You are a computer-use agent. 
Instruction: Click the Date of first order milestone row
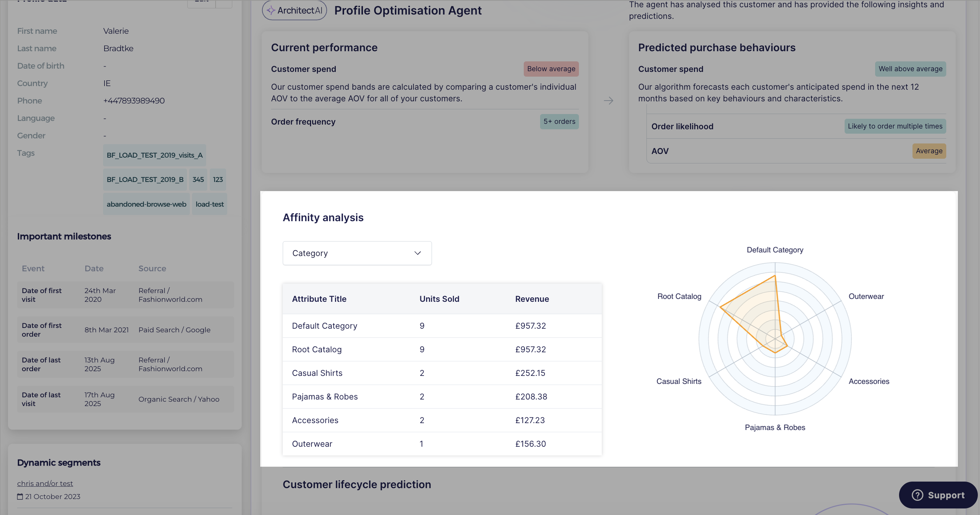[125, 330]
